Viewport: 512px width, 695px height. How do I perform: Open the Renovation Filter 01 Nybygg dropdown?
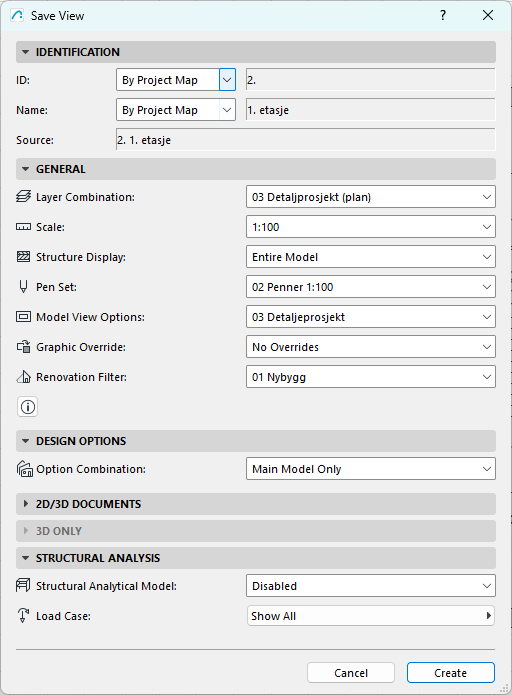[371, 377]
